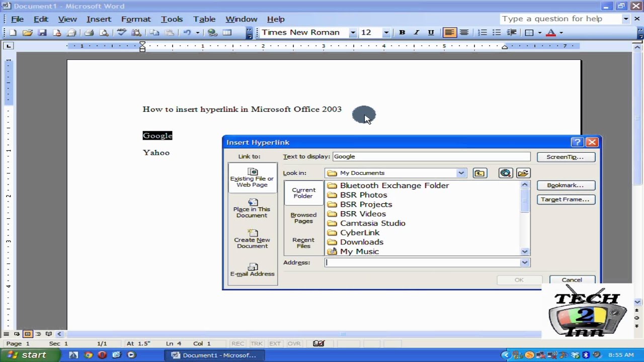
Task: Click the Target Frame button
Action: [566, 200]
